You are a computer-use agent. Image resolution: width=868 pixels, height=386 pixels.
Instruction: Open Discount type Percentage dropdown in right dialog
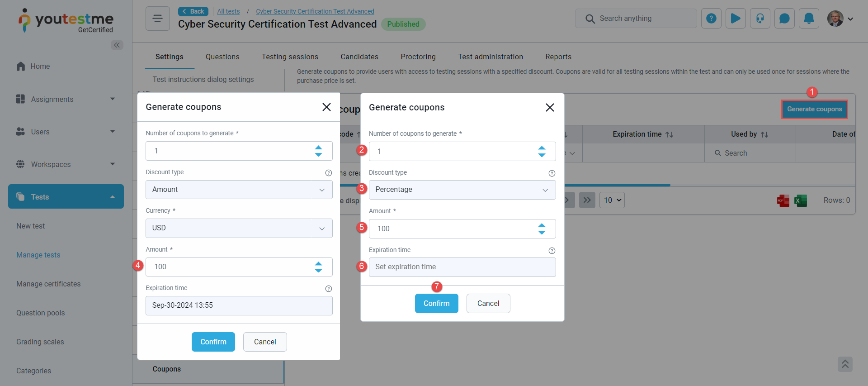click(x=462, y=190)
